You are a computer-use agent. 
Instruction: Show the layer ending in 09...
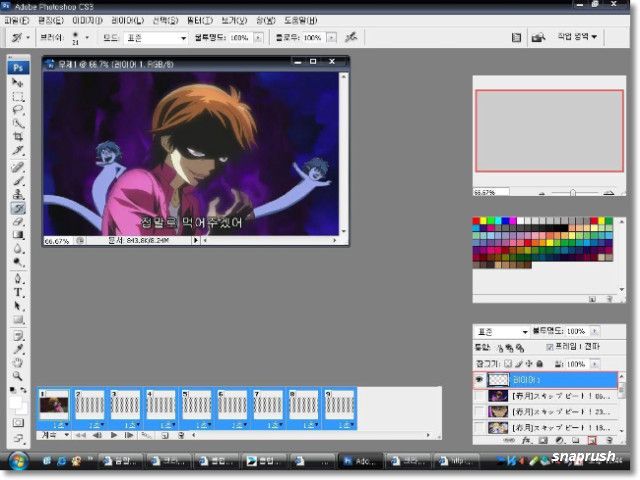[x=480, y=396]
